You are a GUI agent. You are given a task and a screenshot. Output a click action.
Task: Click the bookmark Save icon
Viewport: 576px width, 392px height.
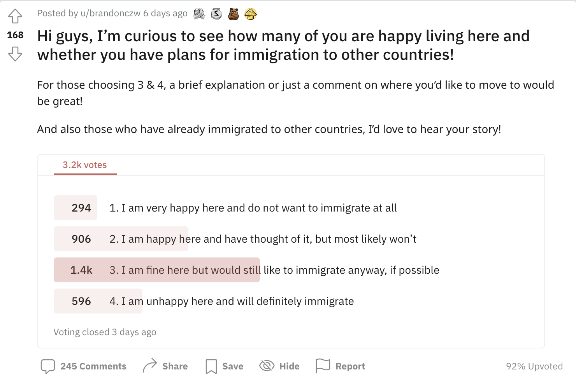point(211,366)
